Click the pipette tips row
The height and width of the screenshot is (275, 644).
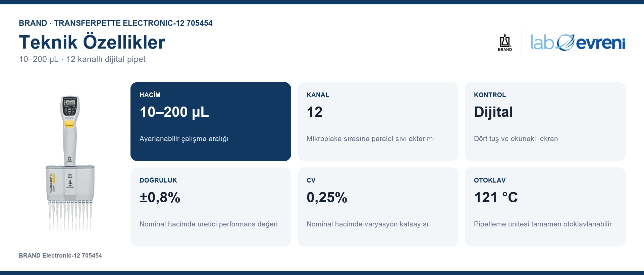point(70,216)
